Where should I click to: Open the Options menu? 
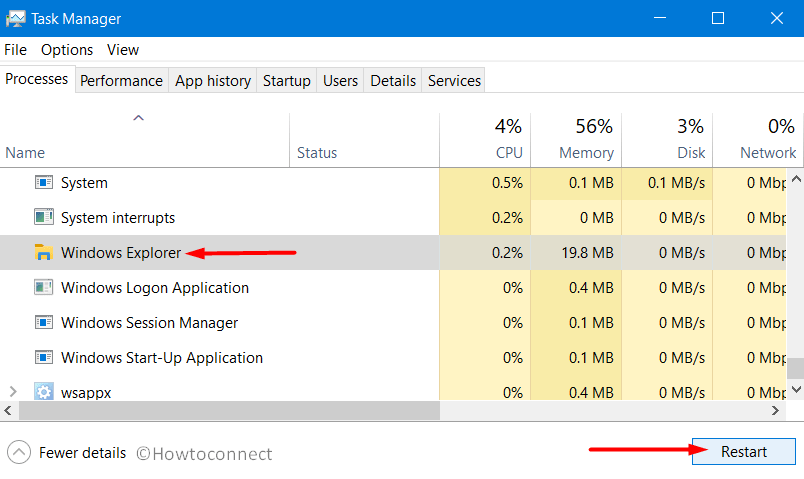[67, 50]
